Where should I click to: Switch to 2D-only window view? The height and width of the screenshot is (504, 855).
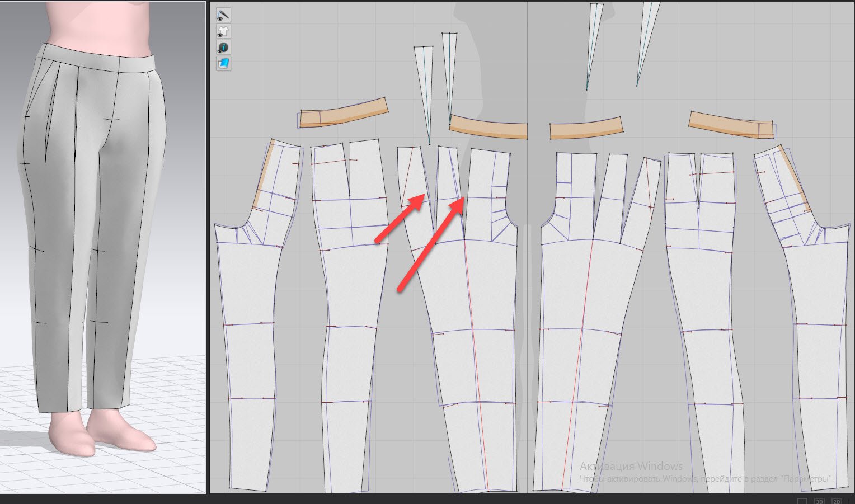(x=837, y=501)
